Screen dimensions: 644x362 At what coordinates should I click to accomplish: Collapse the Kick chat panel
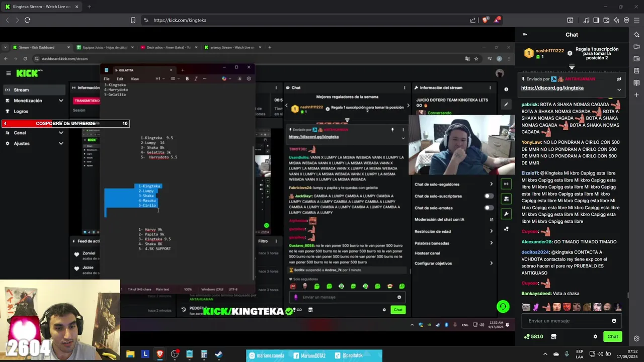(x=525, y=35)
